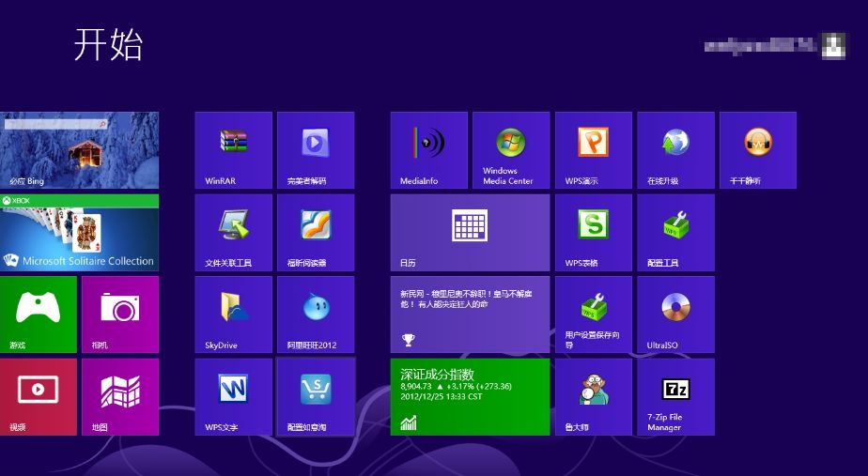Open Windows Media Center tile
Screen dimensions: 868x476
point(511,150)
